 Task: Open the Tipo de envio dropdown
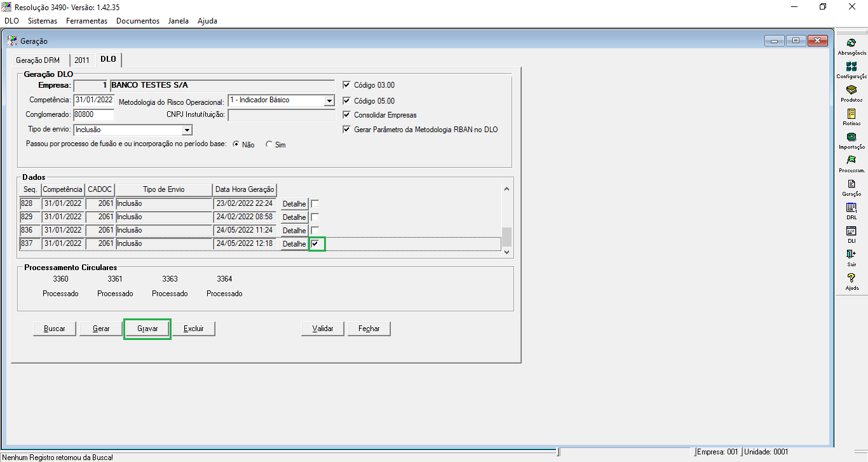point(187,130)
